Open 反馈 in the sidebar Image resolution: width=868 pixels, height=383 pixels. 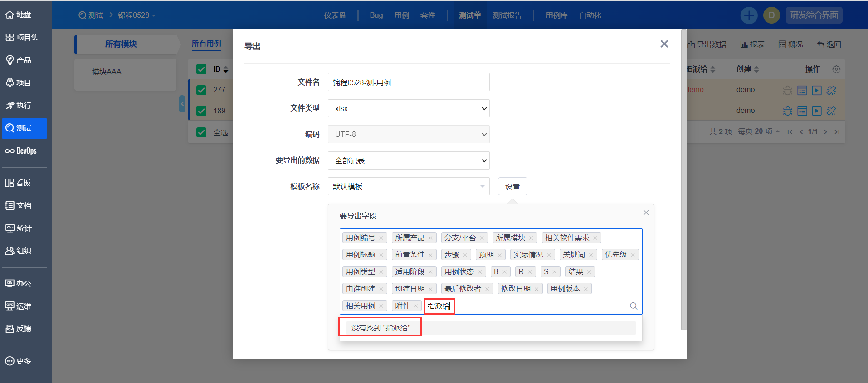click(x=19, y=329)
